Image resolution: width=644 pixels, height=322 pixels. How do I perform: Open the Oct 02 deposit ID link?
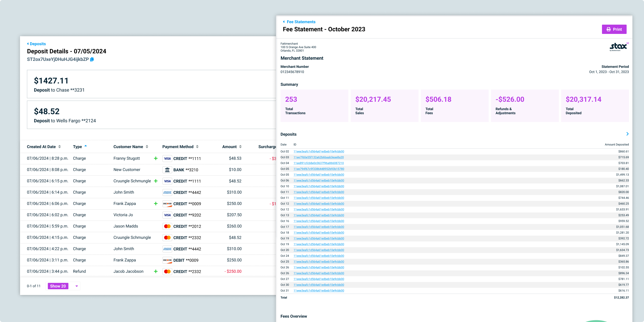pos(319,152)
